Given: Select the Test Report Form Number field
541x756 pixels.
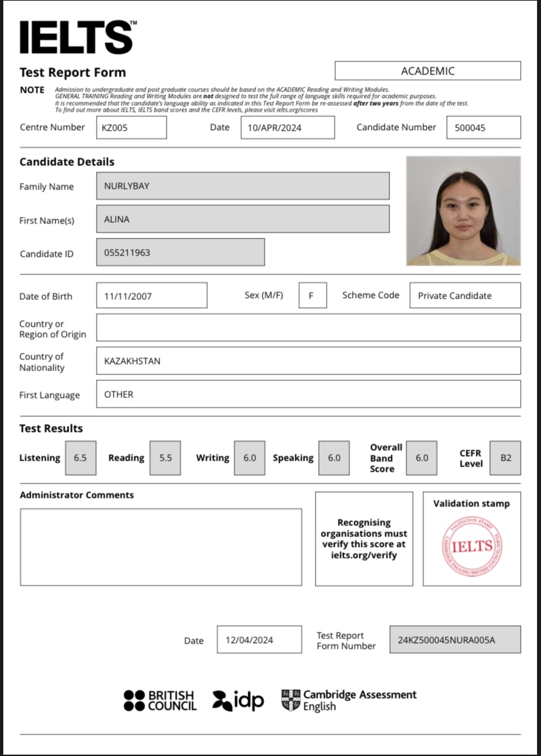Looking at the screenshot, I should click(455, 640).
